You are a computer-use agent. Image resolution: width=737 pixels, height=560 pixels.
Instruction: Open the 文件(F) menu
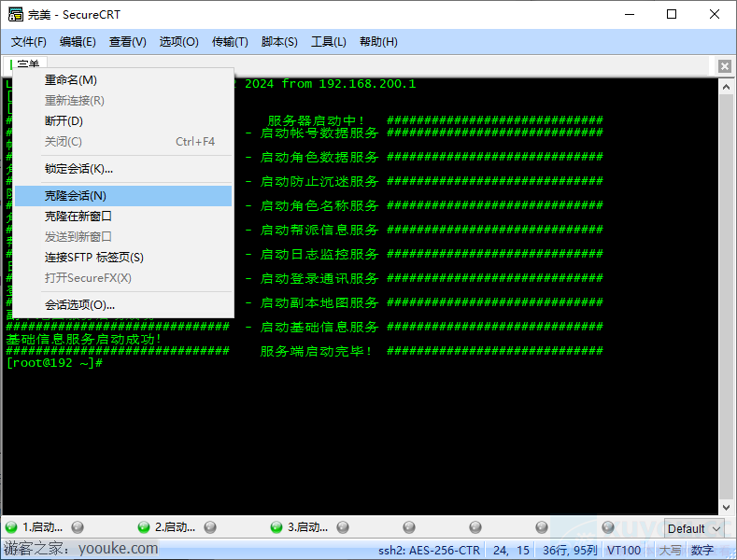point(28,42)
